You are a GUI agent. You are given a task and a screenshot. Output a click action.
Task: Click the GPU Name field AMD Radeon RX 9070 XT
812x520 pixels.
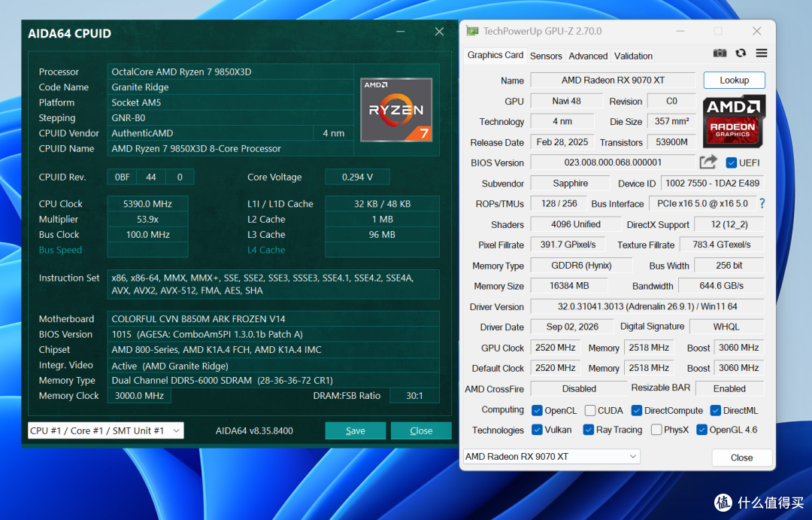pyautogui.click(x=613, y=81)
